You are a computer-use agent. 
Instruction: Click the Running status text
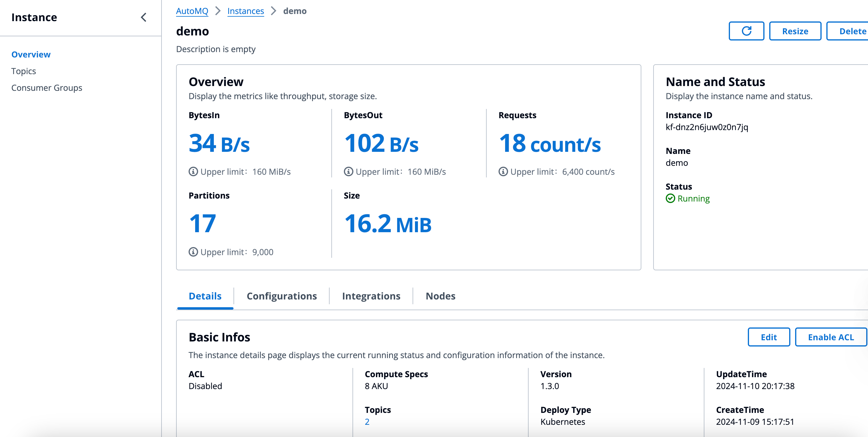pos(693,199)
